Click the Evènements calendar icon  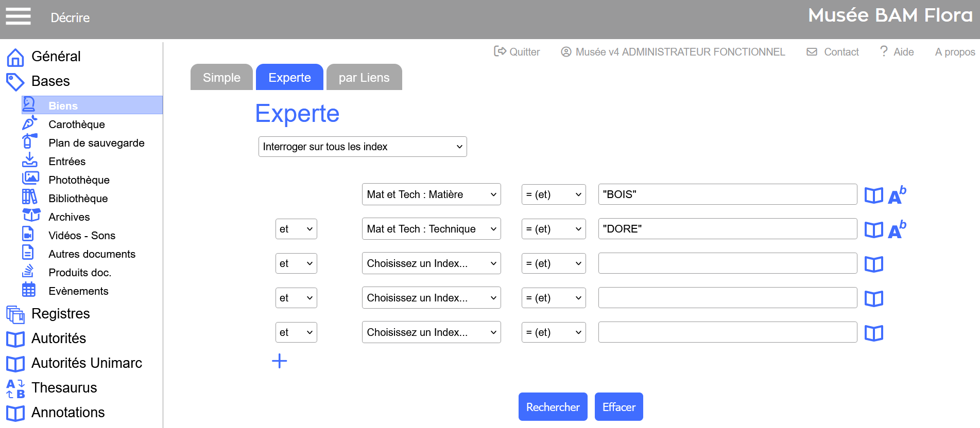pyautogui.click(x=29, y=290)
